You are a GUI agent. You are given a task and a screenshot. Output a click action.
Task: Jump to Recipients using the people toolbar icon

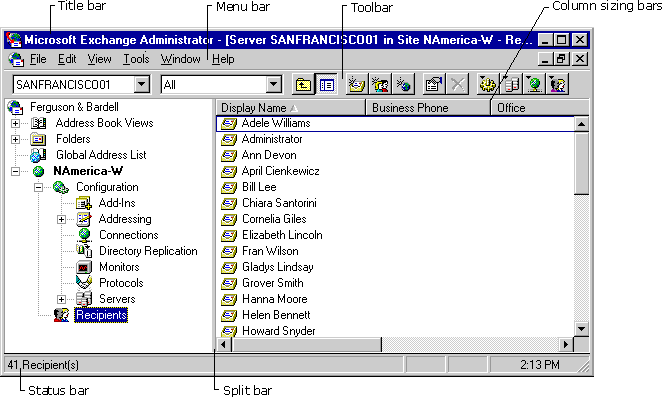(x=558, y=85)
